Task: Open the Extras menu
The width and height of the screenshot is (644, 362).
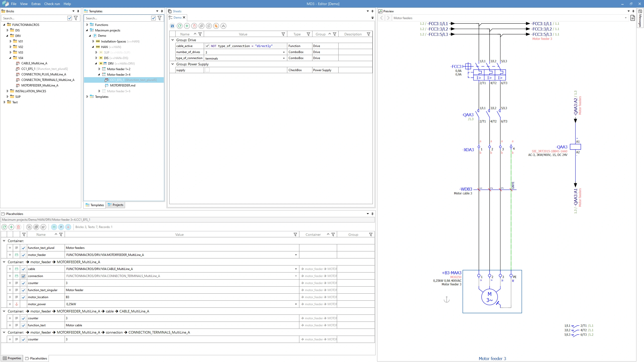Action: click(x=36, y=4)
